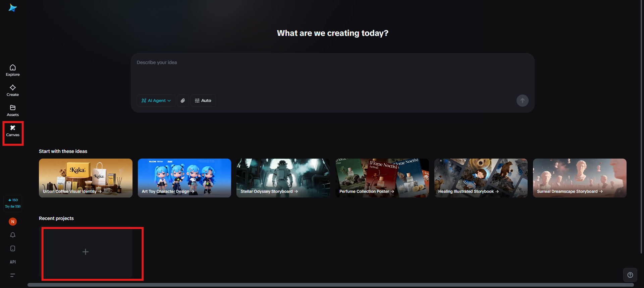Open the help question mark button
The width and height of the screenshot is (644, 288).
(630, 275)
